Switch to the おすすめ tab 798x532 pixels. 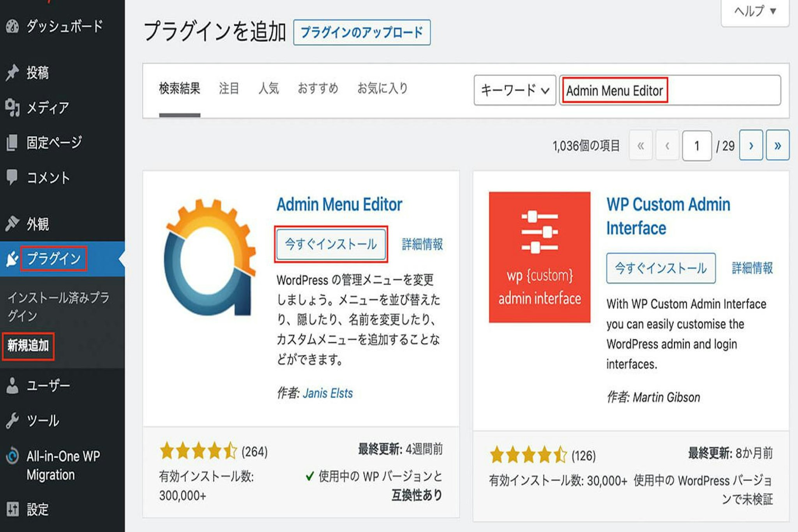318,88
